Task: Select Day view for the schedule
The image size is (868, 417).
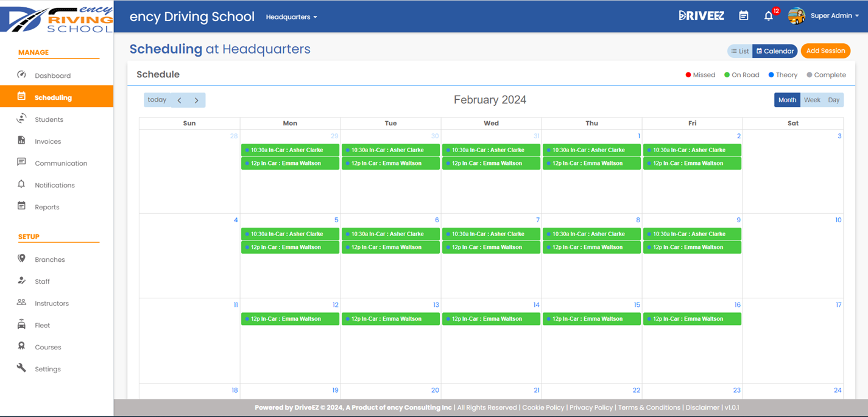Action: [833, 99]
